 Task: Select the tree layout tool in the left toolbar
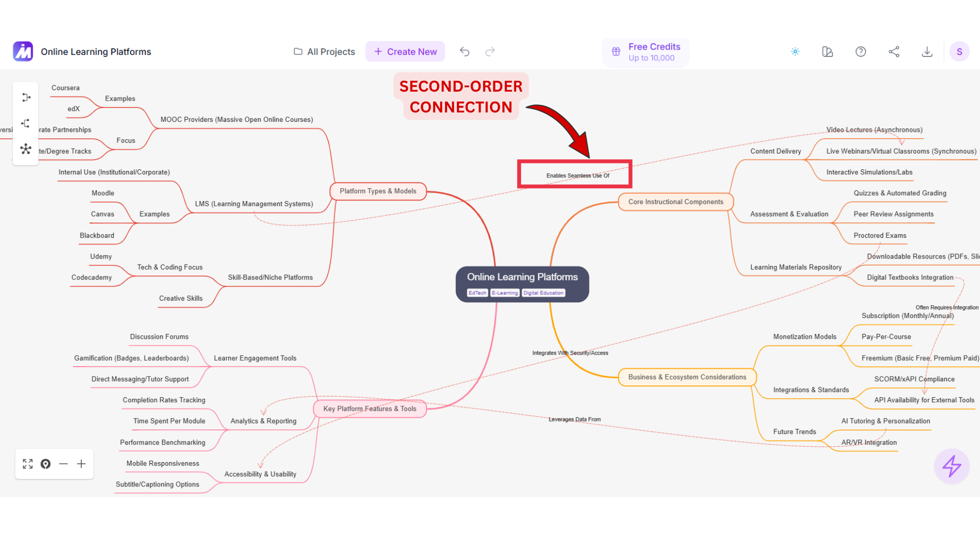coord(26,123)
